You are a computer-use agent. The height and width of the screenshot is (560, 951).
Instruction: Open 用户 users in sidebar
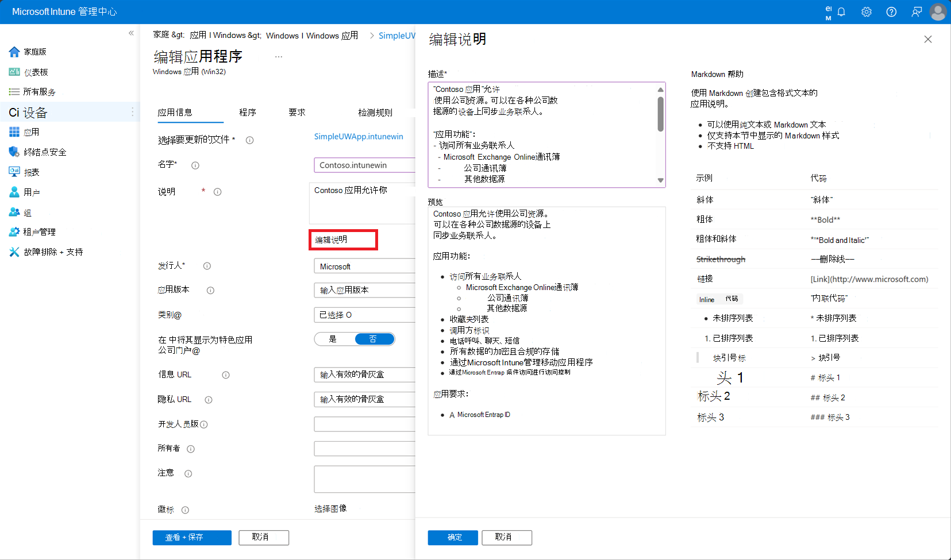[x=24, y=192]
